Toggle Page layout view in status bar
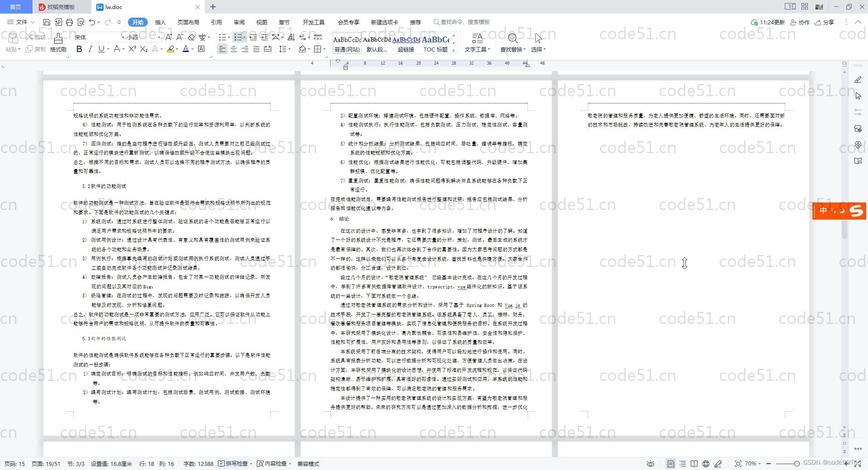The image size is (868, 470). 671,464
